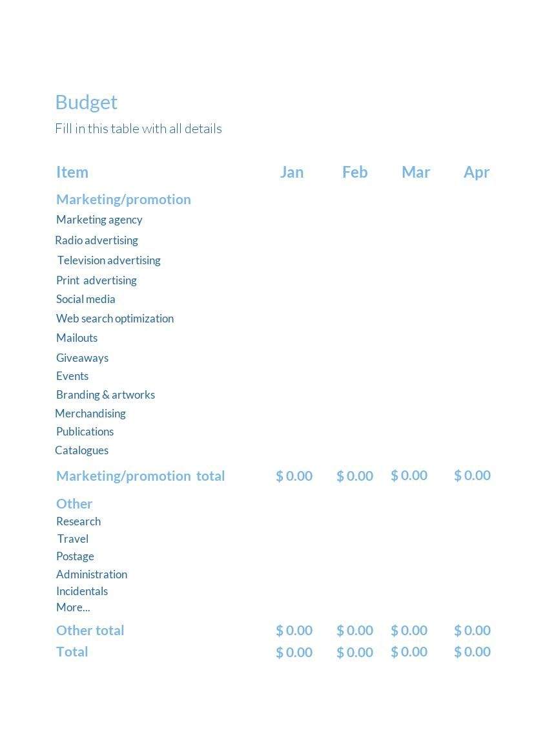Click the Radio advertising row label
The image size is (534, 756).
pos(96,240)
